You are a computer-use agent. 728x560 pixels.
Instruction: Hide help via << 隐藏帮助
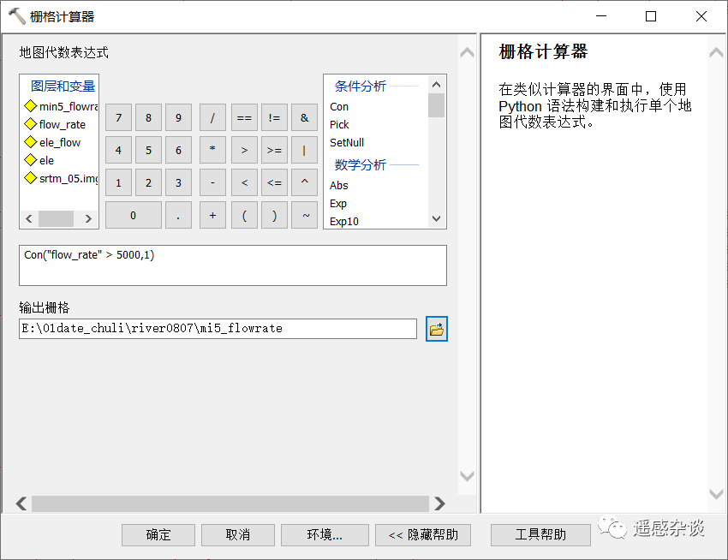pos(423,535)
